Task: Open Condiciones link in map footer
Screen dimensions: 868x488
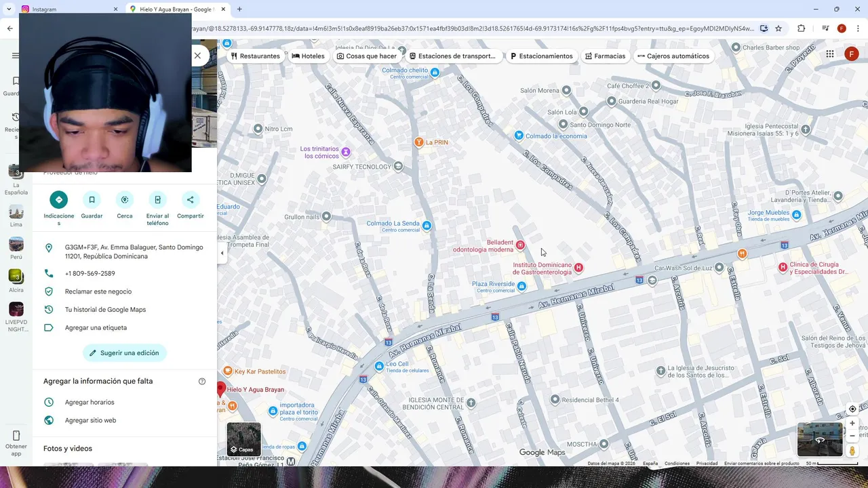Action: click(x=677, y=464)
